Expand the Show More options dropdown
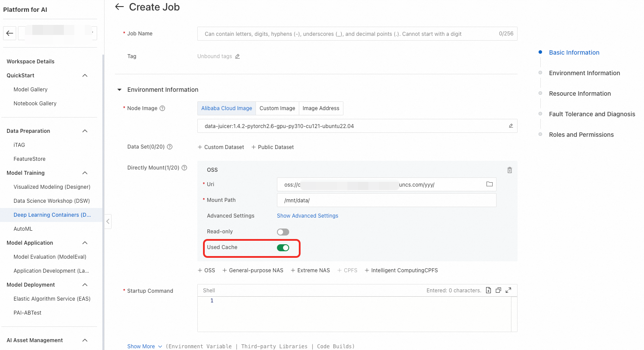The width and height of the screenshot is (644, 350). click(145, 347)
